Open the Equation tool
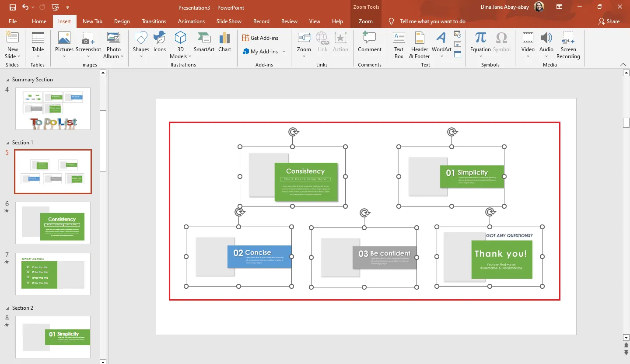This screenshot has height=364, width=630. click(480, 43)
